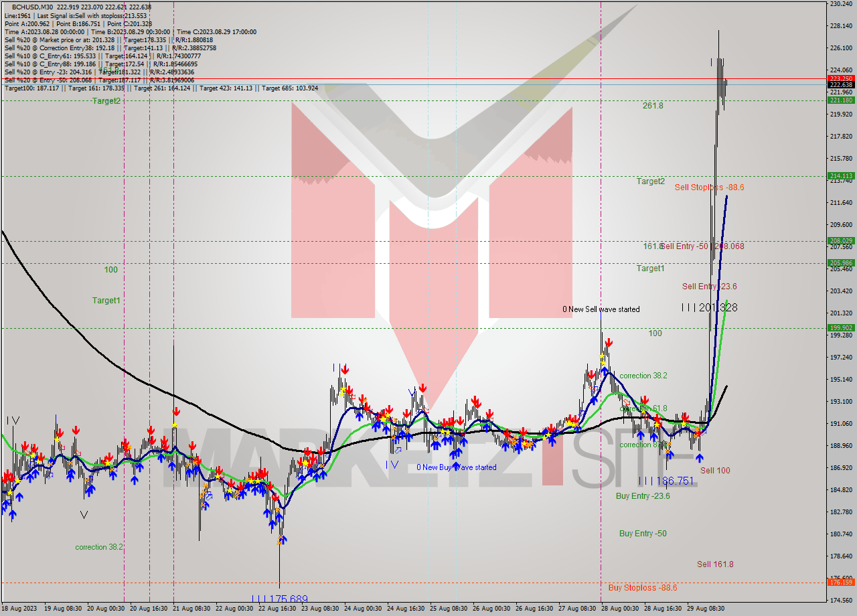Image resolution: width=857 pixels, height=616 pixels.
Task: Select the 'correction 87.5' label
Action: 643,445
